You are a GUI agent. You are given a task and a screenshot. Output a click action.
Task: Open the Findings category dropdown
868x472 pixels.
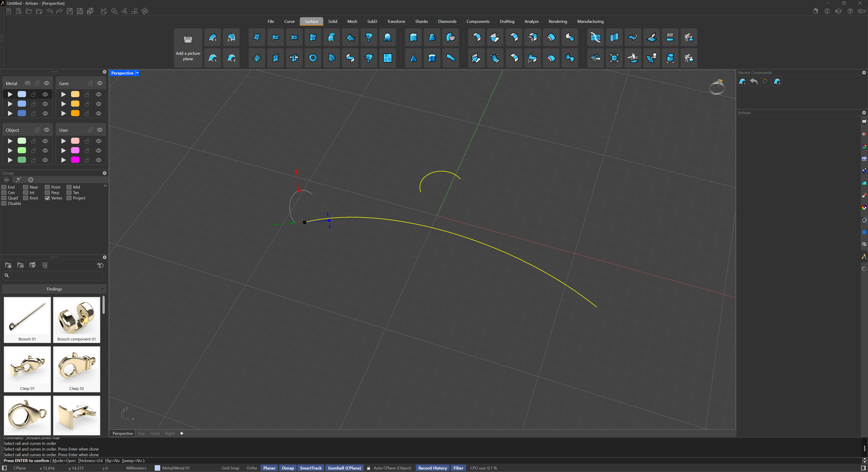point(54,289)
